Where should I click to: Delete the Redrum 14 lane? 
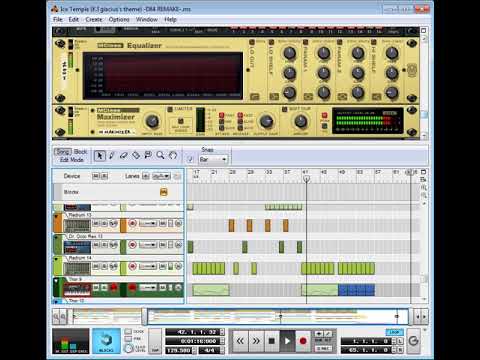pos(179,267)
